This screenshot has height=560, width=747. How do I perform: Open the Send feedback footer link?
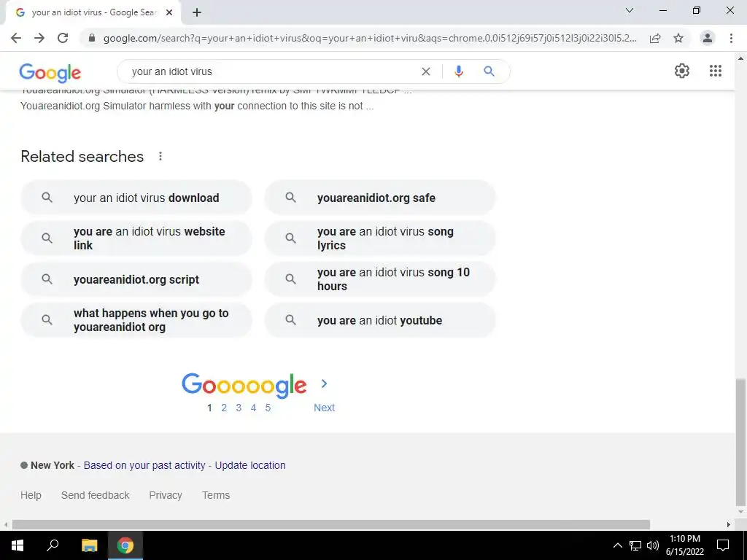click(x=96, y=495)
